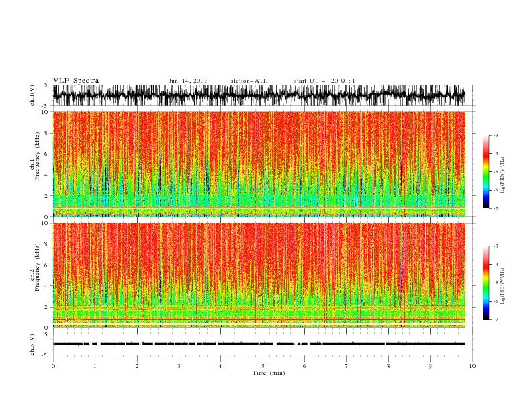
Task: Select ch.2 color bar "log(PSD)(V²/Hz)" label
Action: pyautogui.click(x=502, y=286)
